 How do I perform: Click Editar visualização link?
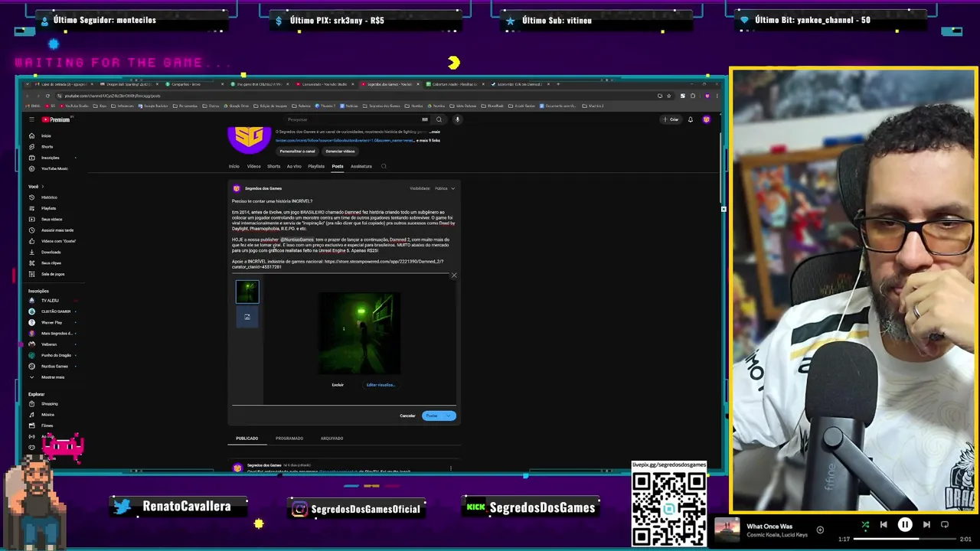(x=381, y=385)
